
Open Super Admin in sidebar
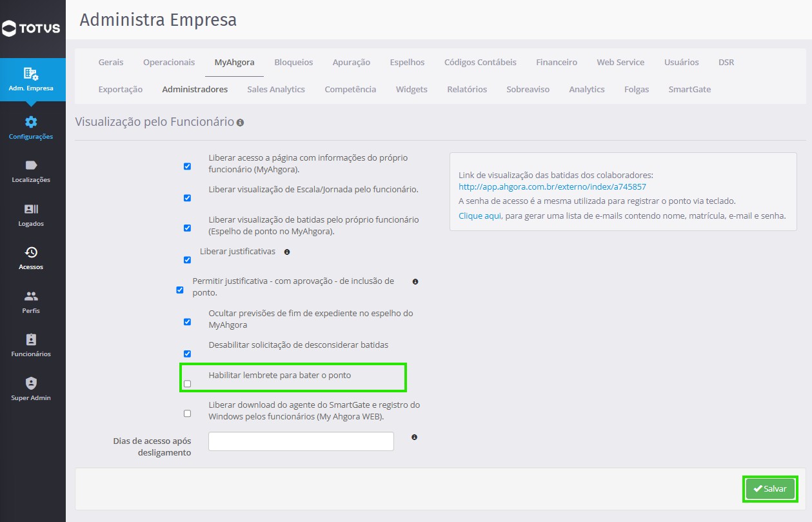31,389
